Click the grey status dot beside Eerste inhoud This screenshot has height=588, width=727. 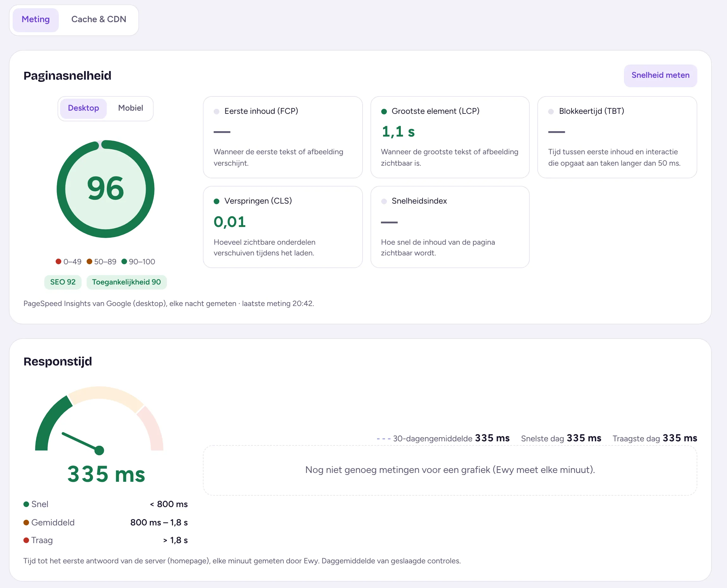(x=217, y=111)
